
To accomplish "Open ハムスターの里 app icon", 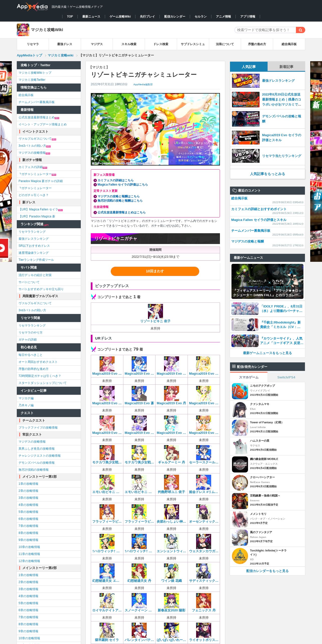I will [240, 446].
